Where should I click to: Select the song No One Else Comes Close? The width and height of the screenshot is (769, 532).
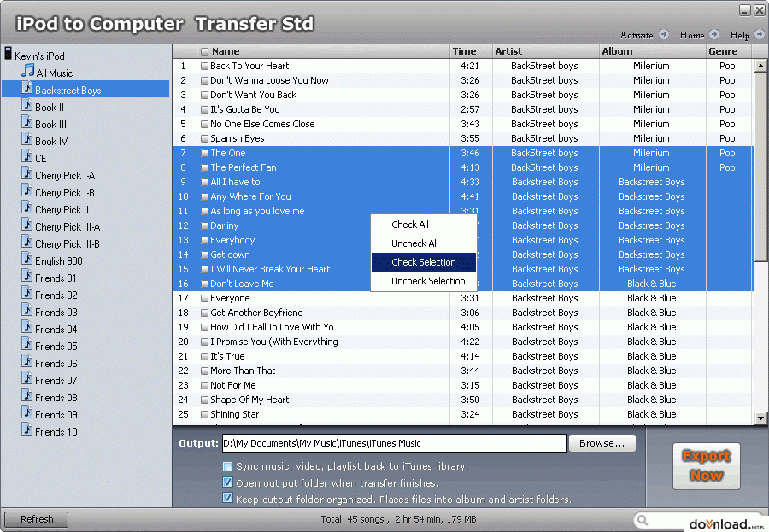tap(262, 124)
